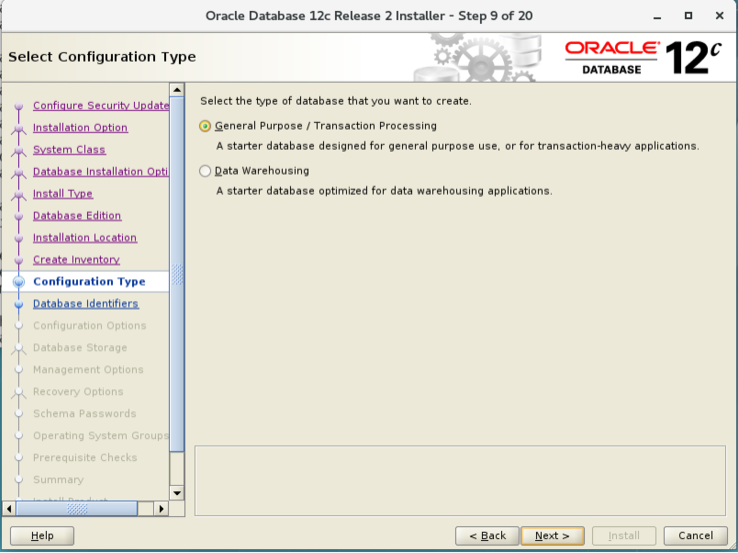
Task: Go to Create Inventory step
Action: coord(76,260)
